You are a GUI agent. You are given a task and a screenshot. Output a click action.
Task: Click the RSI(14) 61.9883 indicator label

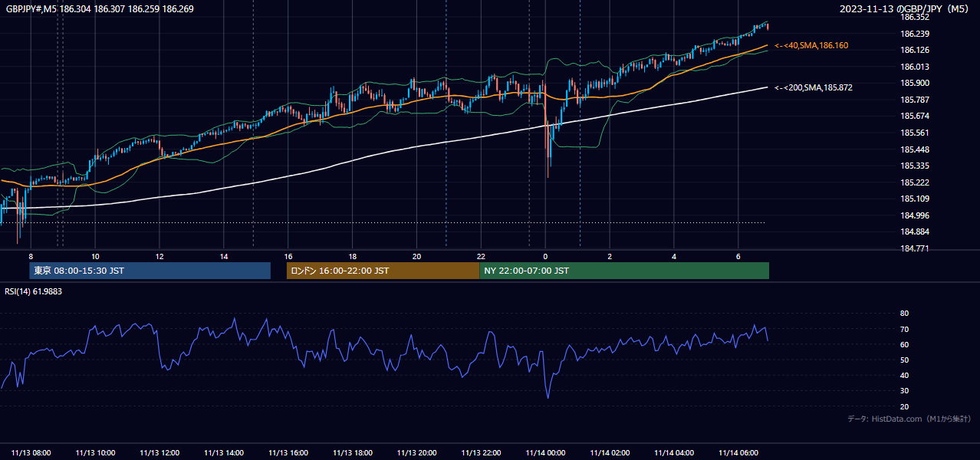[x=34, y=291]
